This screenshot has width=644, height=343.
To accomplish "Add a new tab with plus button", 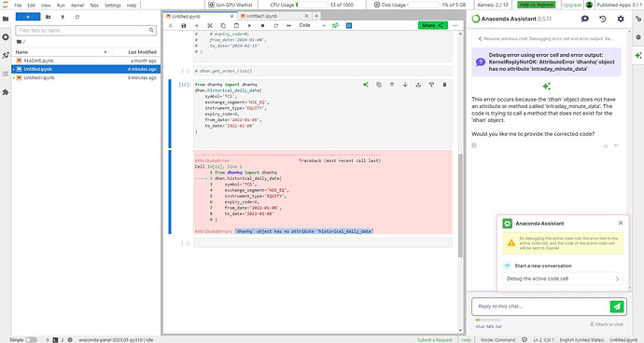I will [x=316, y=16].
